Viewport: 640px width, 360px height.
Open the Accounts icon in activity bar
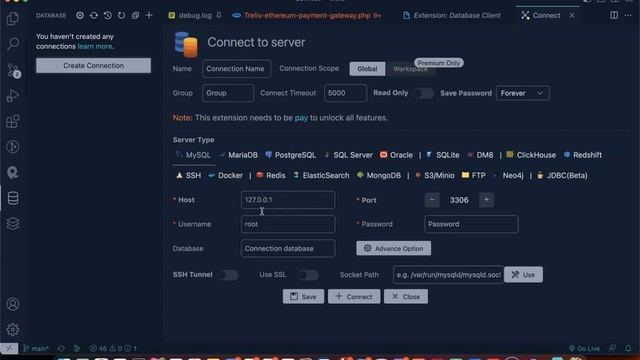click(13, 304)
